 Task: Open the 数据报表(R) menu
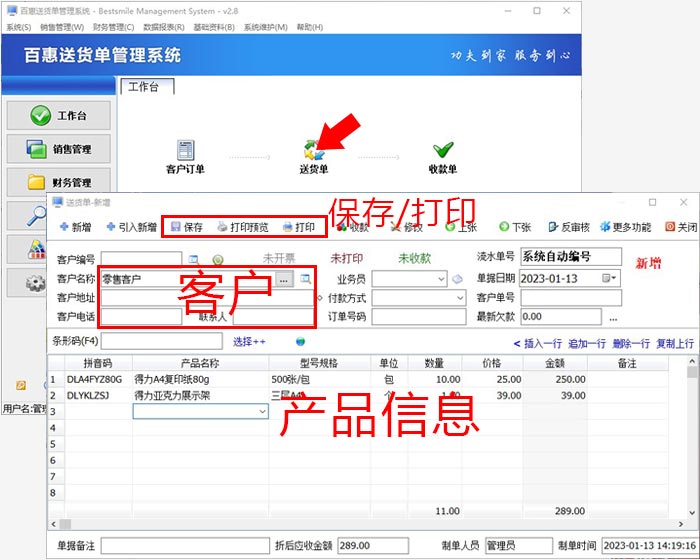[x=164, y=27]
